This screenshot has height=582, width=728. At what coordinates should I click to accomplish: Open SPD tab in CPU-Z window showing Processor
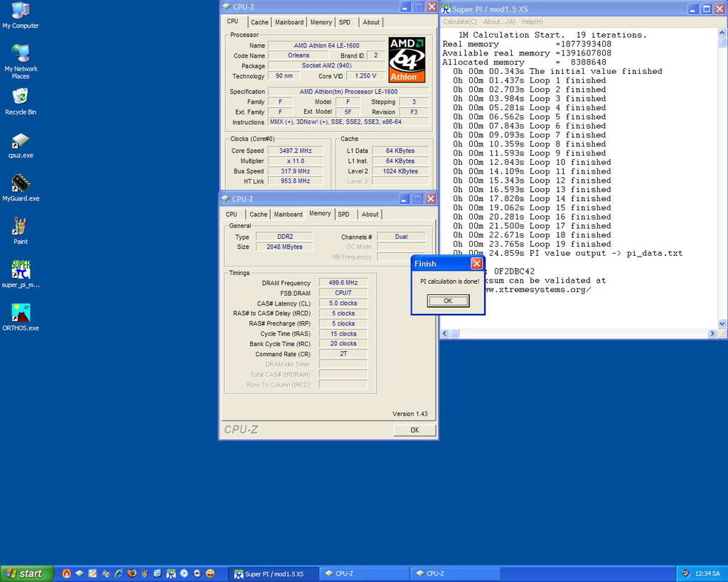[x=345, y=22]
